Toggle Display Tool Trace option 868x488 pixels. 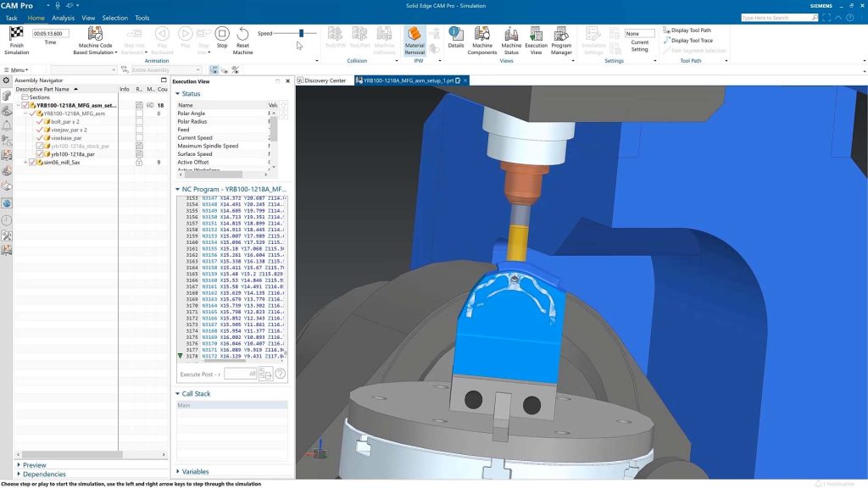[693, 40]
